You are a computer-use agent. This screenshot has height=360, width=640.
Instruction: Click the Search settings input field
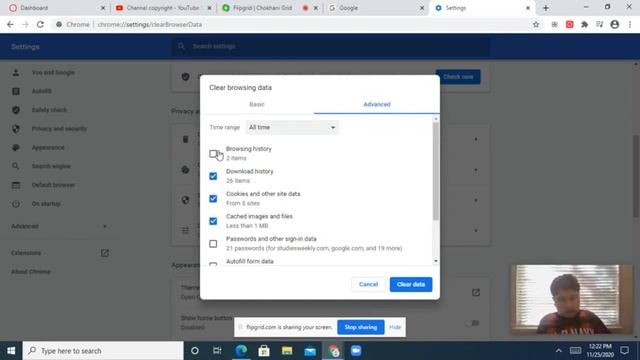point(331,47)
